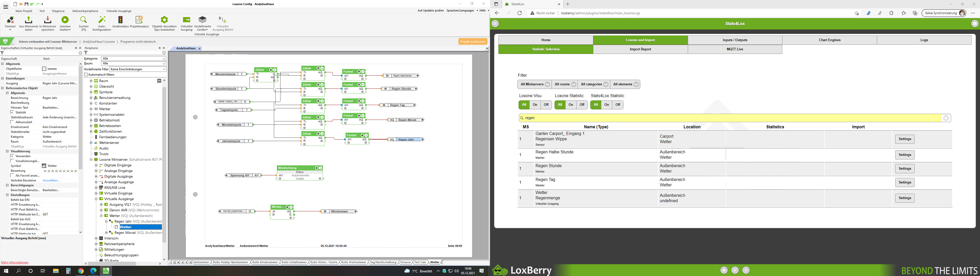Viewport: 980px width, 276px height.
Task: Open the Raum dropdown in Peripherie
Action: pyautogui.click(x=133, y=64)
